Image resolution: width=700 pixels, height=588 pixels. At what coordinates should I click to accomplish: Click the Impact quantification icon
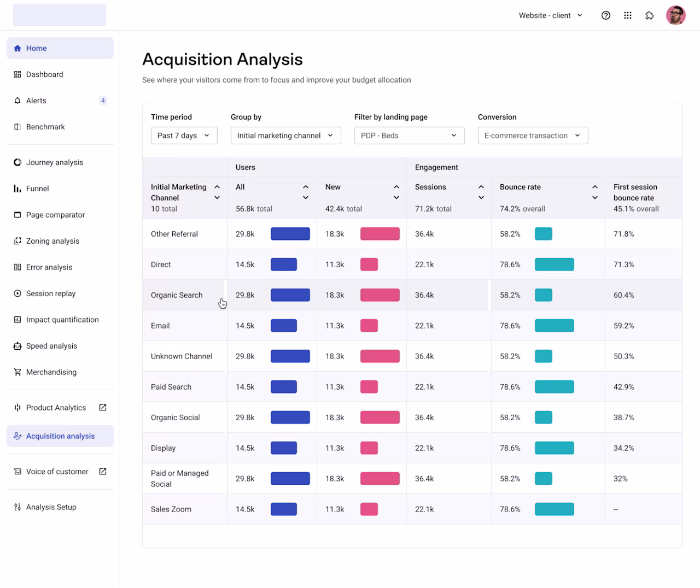[17, 320]
